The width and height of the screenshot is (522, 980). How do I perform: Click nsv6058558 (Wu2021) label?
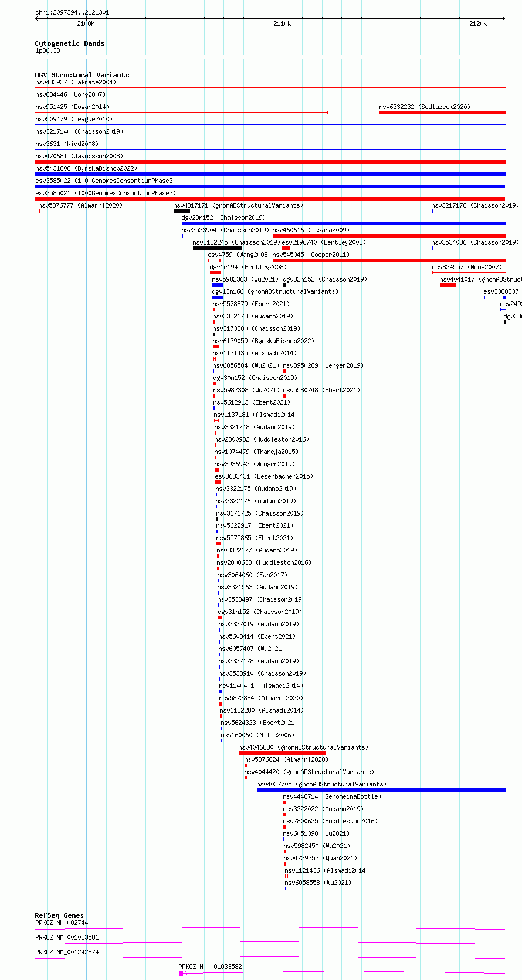click(318, 883)
